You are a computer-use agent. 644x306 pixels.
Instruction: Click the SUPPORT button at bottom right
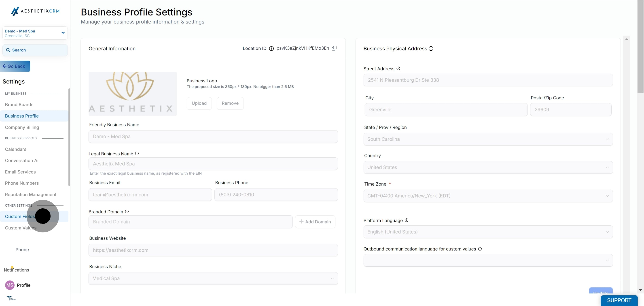click(x=619, y=300)
